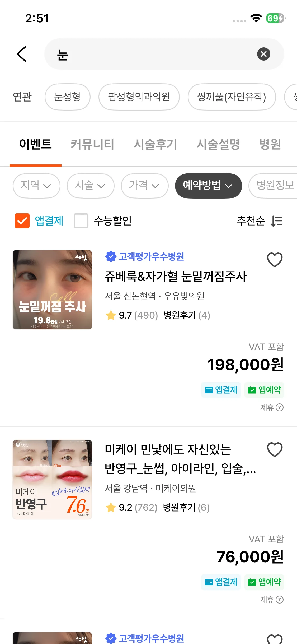
Task: Open the 시술 filter dropdown
Action: pos(91,186)
